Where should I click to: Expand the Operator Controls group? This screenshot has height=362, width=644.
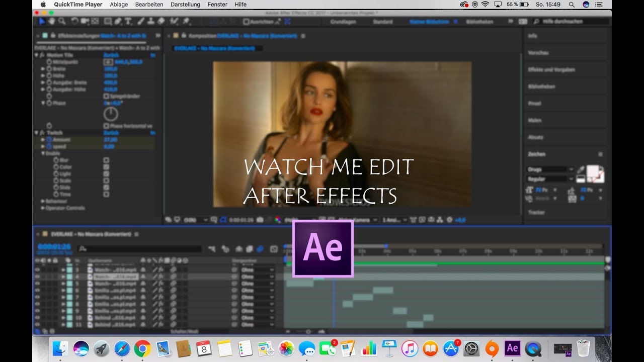(43, 208)
